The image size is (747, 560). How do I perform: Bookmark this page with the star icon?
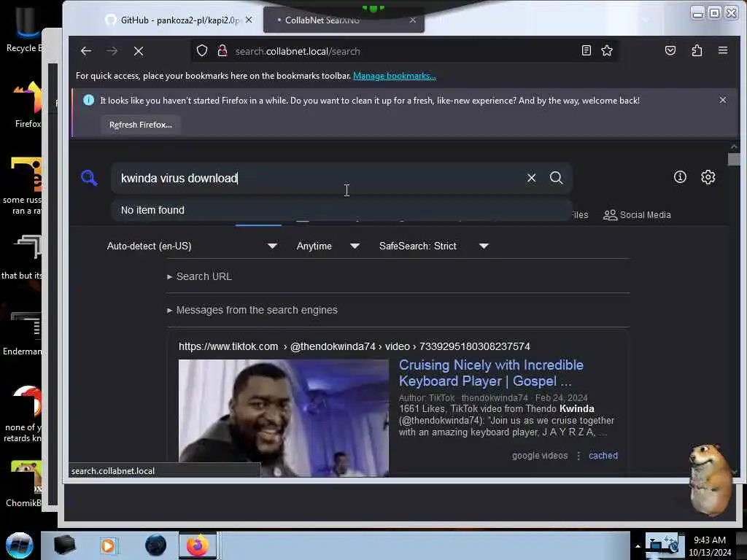coord(607,50)
